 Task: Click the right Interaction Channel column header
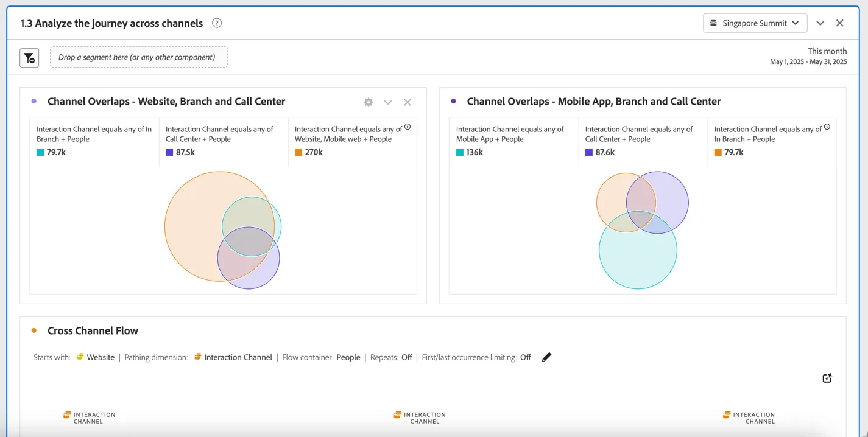pos(749,418)
